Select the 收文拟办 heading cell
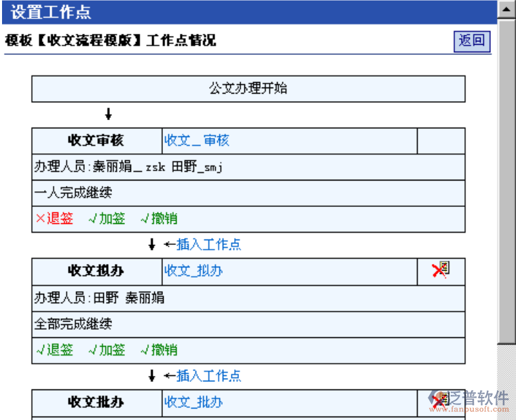516x420 pixels. click(96, 271)
